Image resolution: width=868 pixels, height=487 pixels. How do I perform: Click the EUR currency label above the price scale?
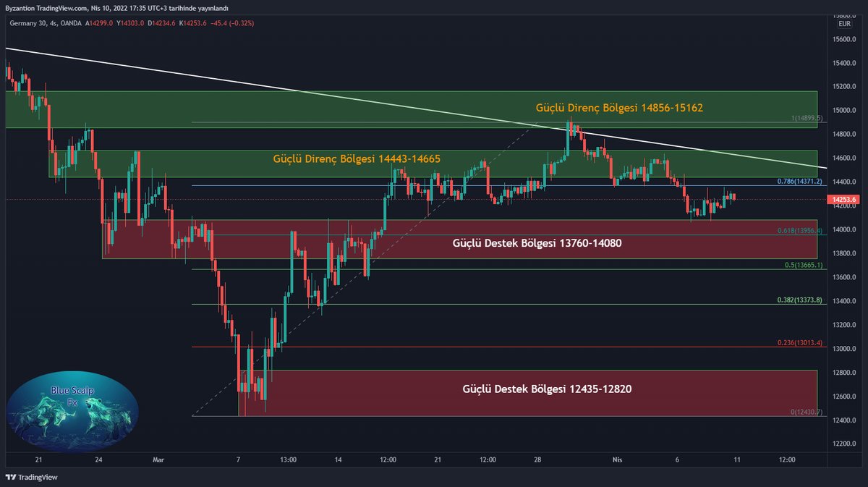[844, 22]
